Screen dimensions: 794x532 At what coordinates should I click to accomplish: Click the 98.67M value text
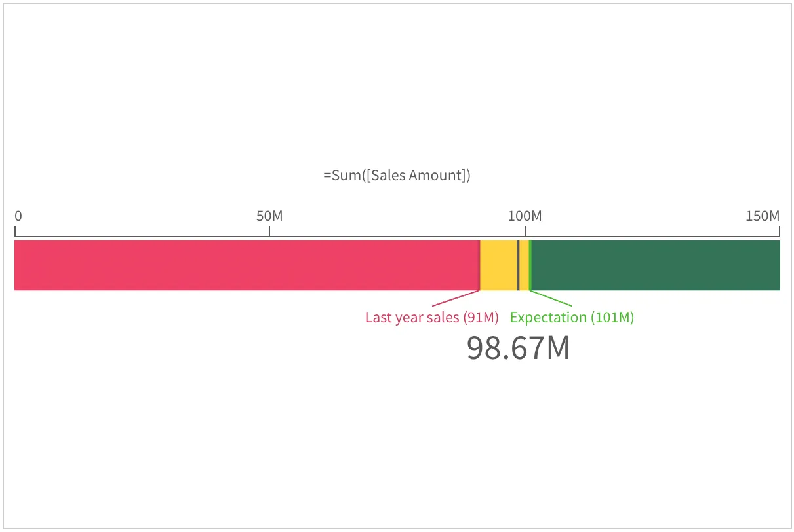[x=518, y=349]
